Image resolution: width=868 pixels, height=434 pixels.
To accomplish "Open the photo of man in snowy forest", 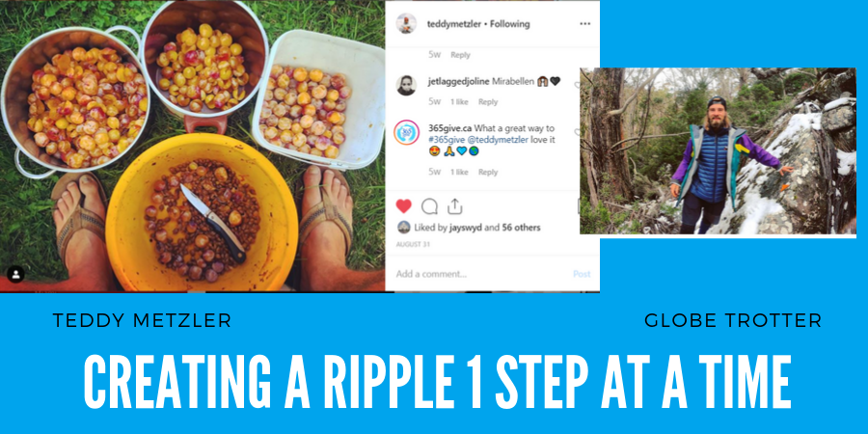I will (x=718, y=151).
